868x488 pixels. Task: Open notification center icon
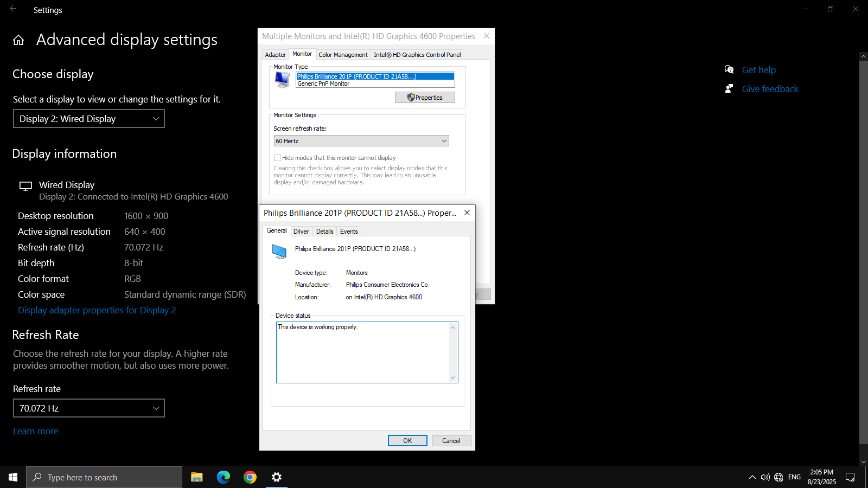850,477
